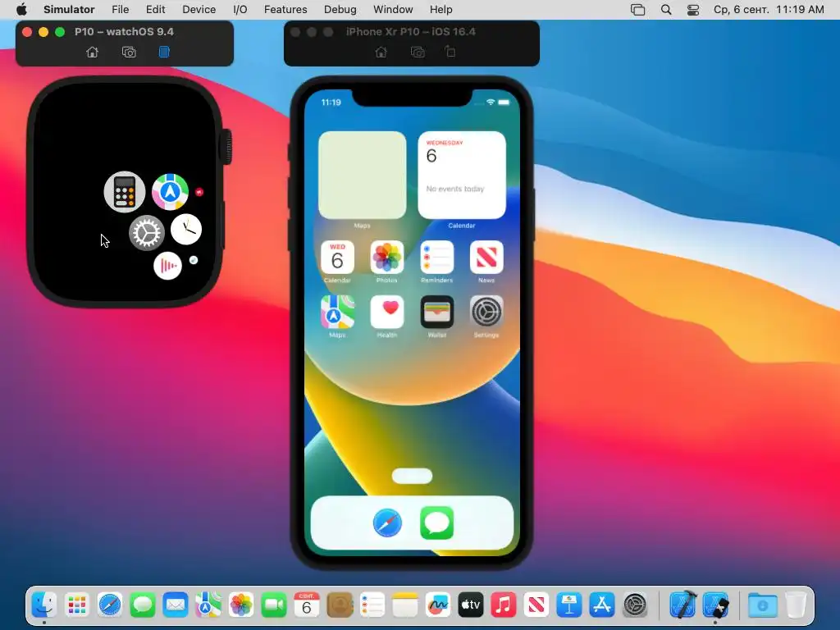Screen dimensions: 840x630
Task: Open the Apple menu
Action: click(21, 10)
